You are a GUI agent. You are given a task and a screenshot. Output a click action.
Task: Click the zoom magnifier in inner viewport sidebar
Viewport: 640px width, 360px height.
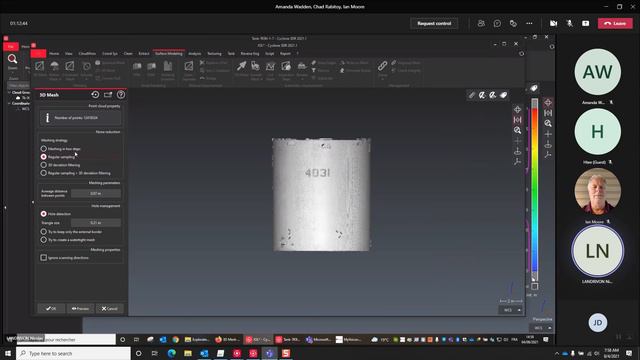coord(518,130)
